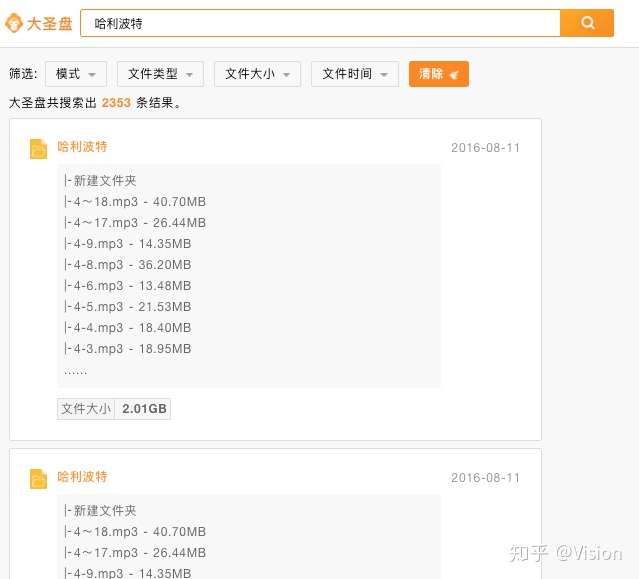This screenshot has height=579, width=639.
Task: Click file icon of result below 2.01GB badge
Action: click(39, 479)
